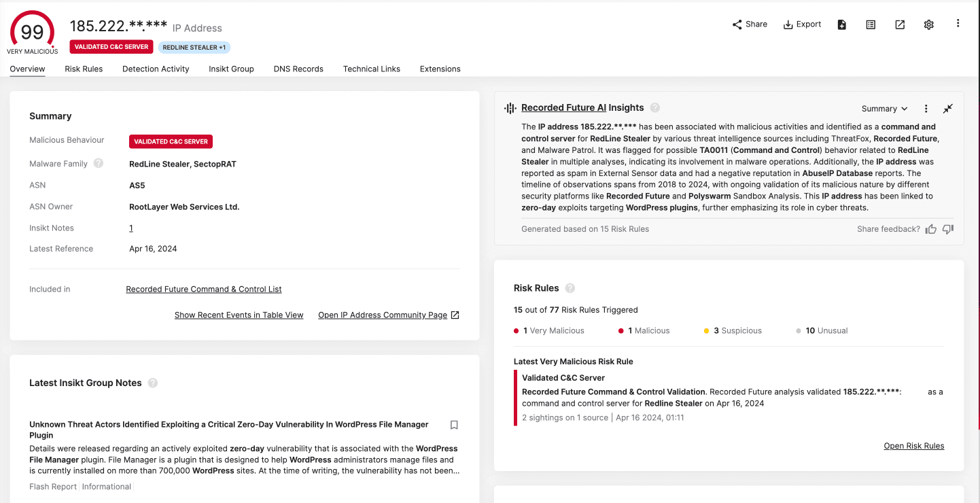Click the help icon next to Malware Family
Image resolution: width=980 pixels, height=503 pixels.
coord(99,163)
